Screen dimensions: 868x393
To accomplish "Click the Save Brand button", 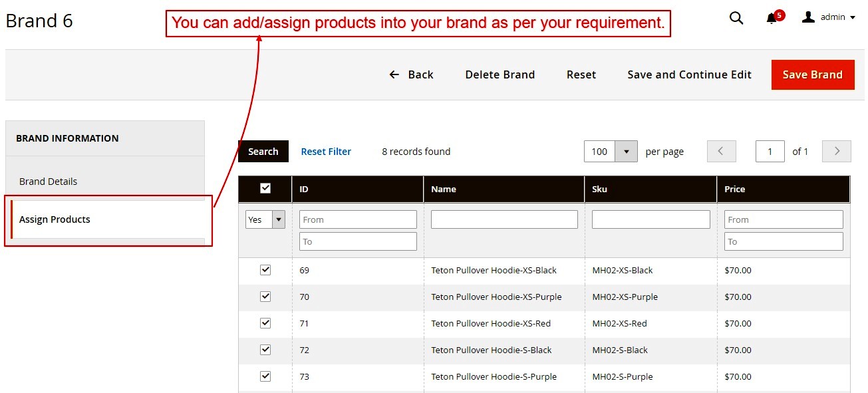I will tap(812, 74).
